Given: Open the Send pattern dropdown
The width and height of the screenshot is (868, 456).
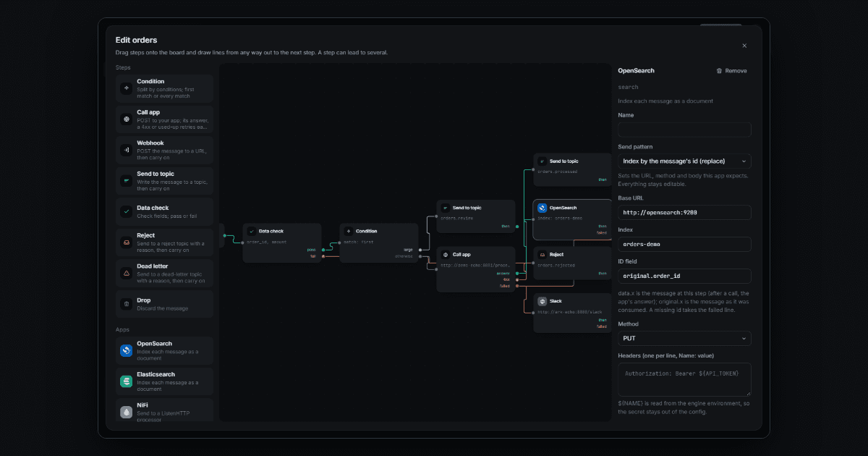Looking at the screenshot, I should (684, 161).
